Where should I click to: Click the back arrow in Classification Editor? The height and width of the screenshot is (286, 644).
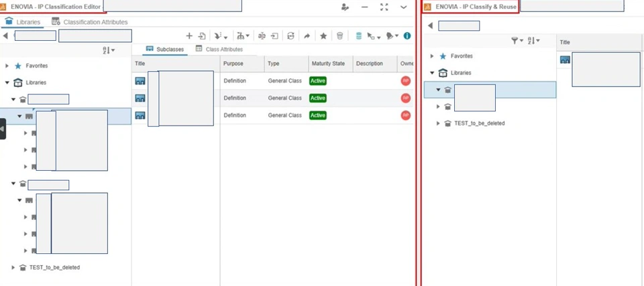point(5,35)
